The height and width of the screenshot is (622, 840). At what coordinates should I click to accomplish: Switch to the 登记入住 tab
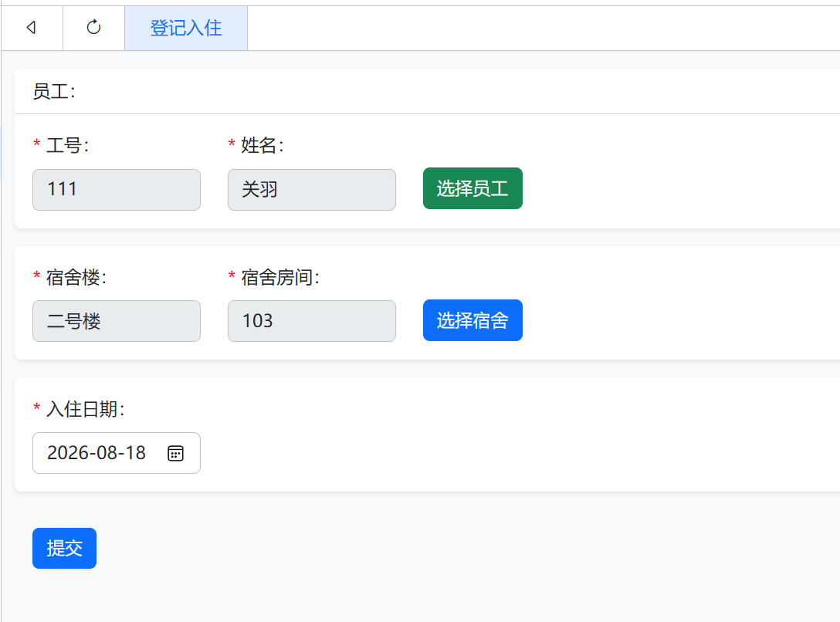(186, 28)
